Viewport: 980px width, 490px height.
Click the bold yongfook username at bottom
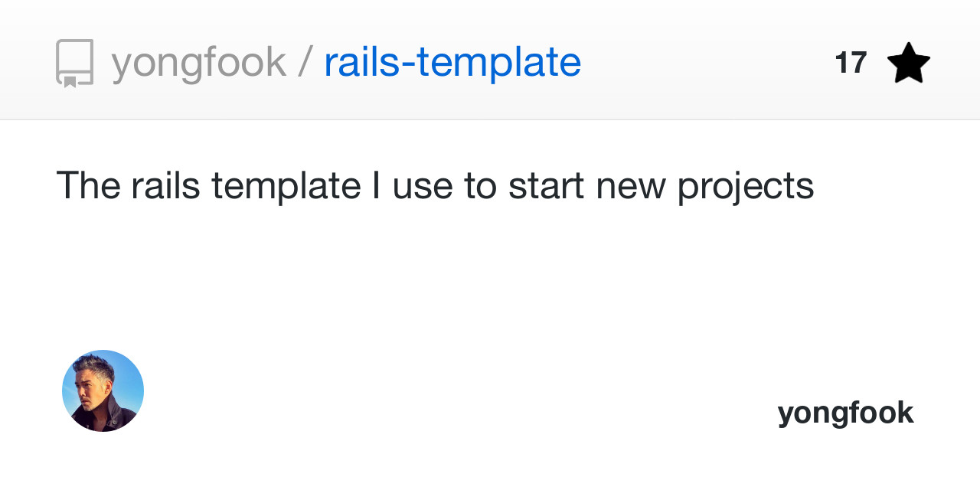(845, 413)
